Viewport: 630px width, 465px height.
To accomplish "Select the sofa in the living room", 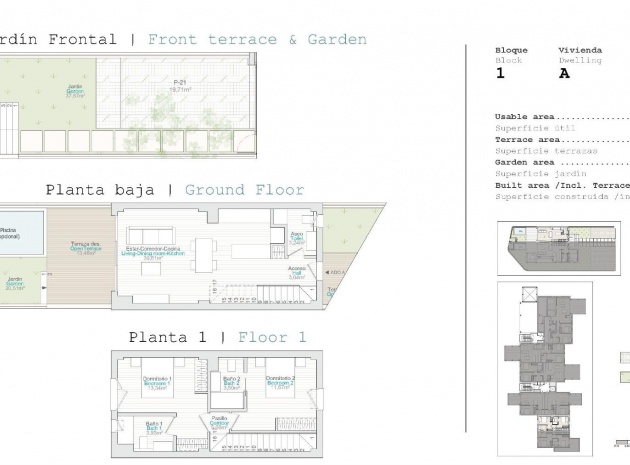I will pos(152,236).
